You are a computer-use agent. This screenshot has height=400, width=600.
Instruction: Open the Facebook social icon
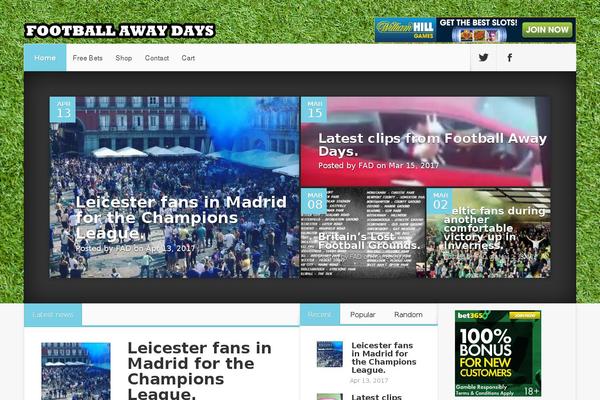509,58
